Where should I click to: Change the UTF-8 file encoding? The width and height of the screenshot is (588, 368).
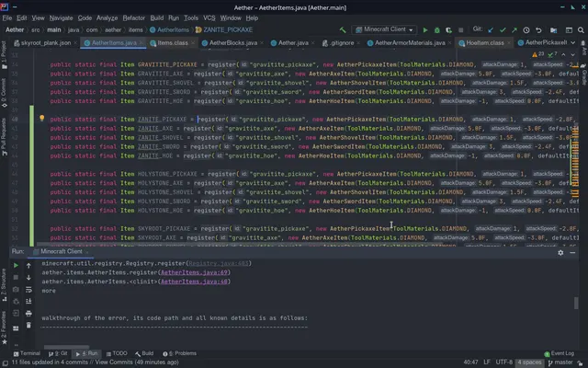tap(504, 362)
